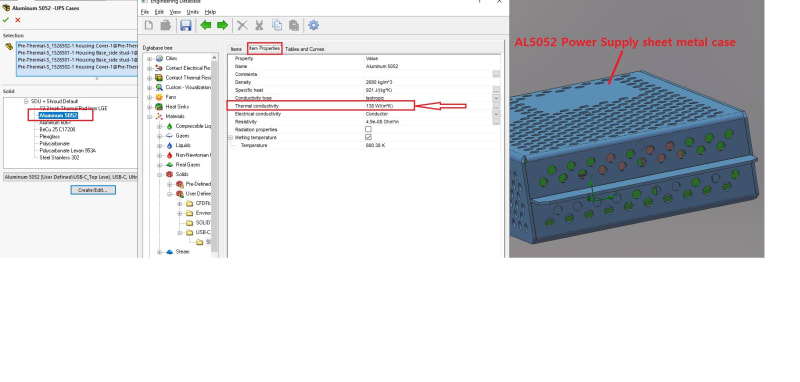800x382 pixels.
Task: Click the red Non-Newtonian drop icon
Action: [169, 155]
